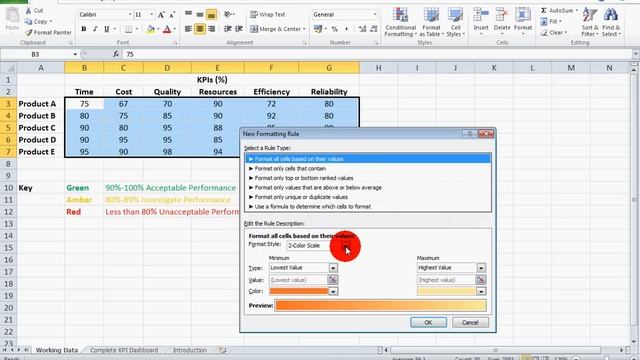
Task: Open Cell Styles gallery
Action: (455, 22)
